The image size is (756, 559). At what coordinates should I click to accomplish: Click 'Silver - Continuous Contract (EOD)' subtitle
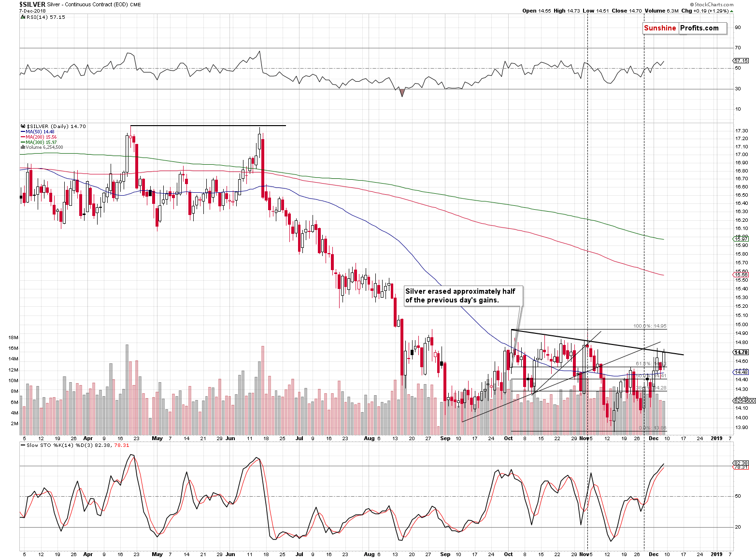(x=87, y=5)
